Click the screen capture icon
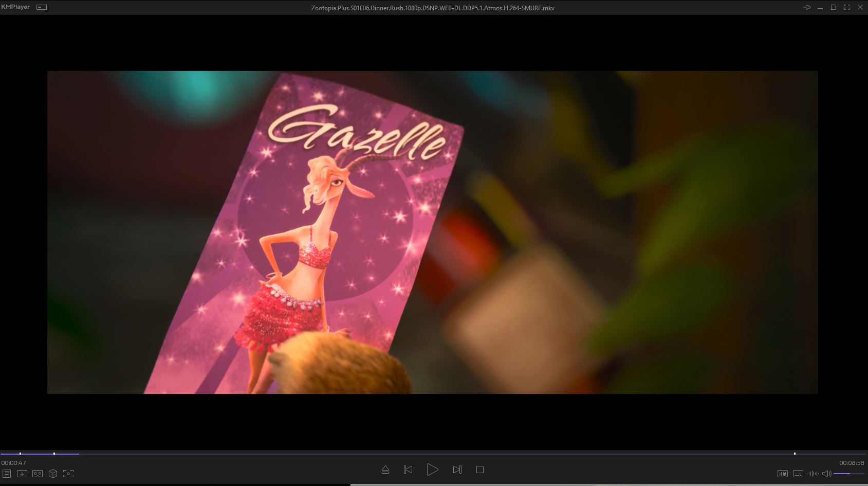 (68, 474)
